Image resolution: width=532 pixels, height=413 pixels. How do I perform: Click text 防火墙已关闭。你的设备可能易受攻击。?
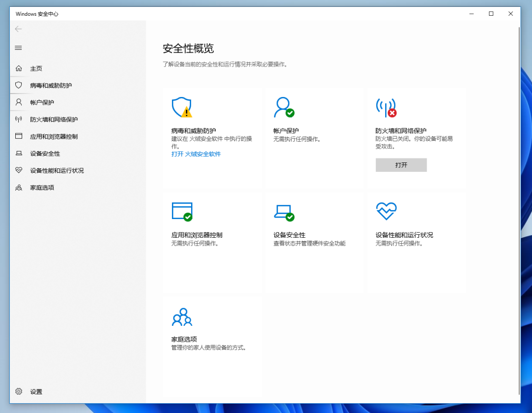click(414, 142)
